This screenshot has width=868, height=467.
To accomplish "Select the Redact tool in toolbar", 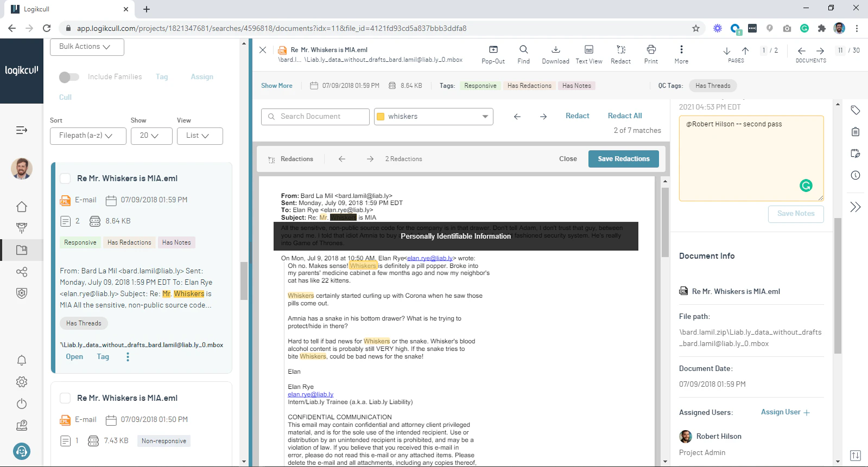I will coord(620,54).
